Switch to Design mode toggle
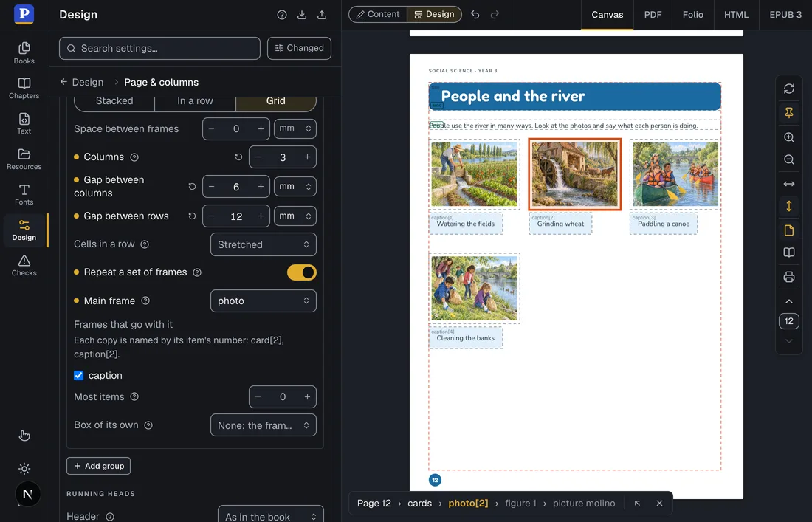The height and width of the screenshot is (522, 812). 435,15
